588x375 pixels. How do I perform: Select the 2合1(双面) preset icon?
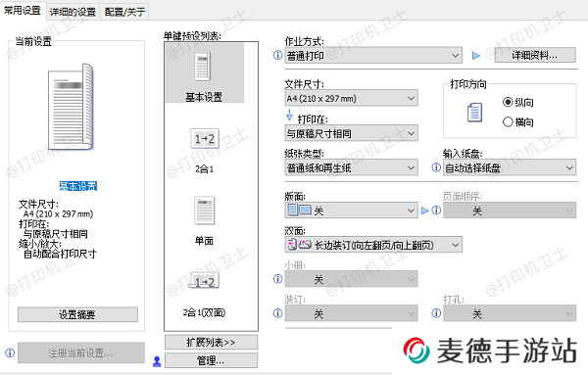205,281
